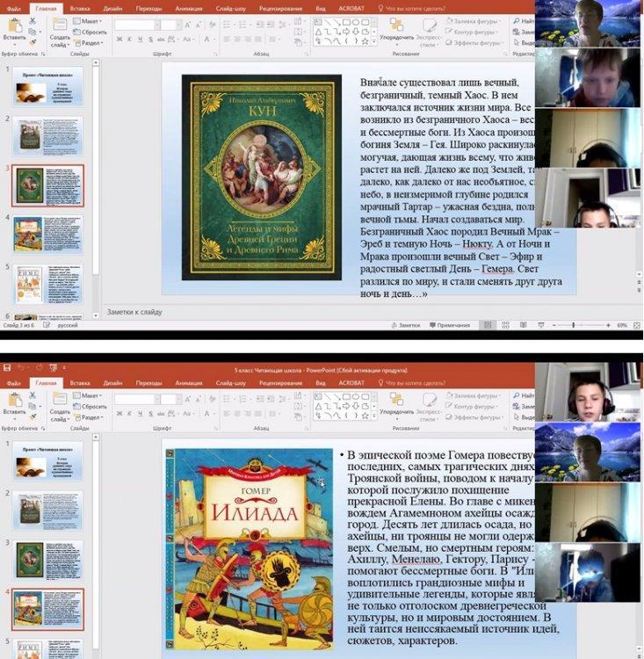Click text box shape in upper window shapes gallery

[318, 22]
